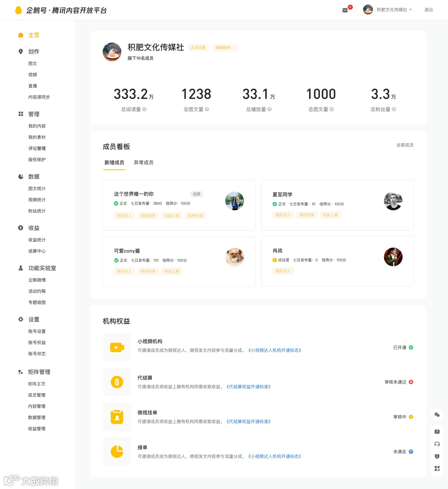448x489 pixels.
Task: Open 内容源同步 in sidebar
Action: [39, 97]
